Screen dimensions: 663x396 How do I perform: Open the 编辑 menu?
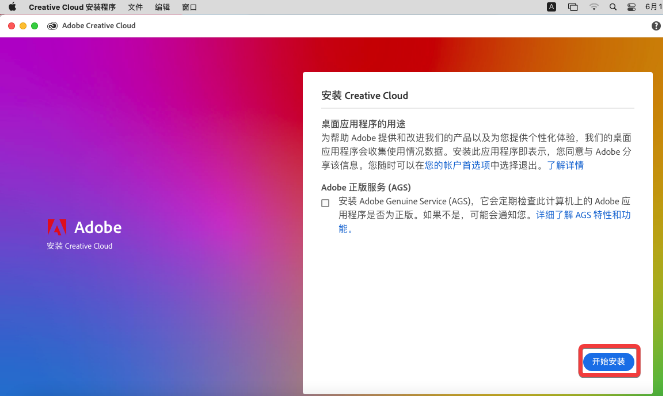tap(162, 7)
